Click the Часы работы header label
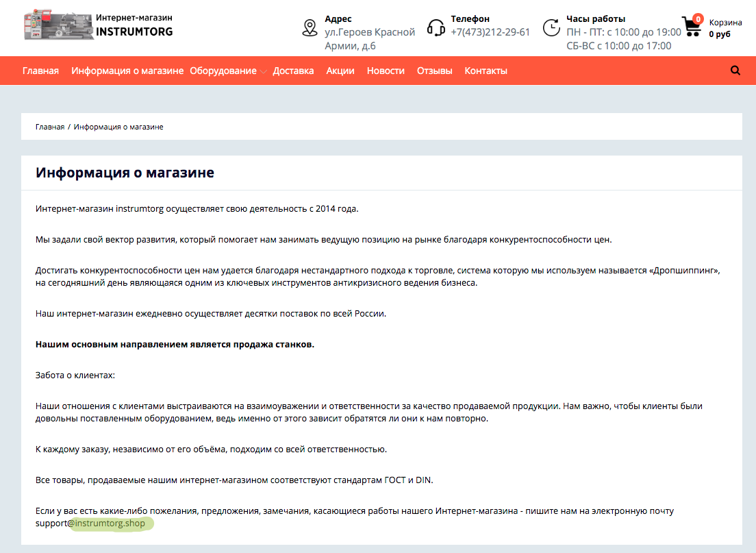The height and width of the screenshot is (553, 756). [x=596, y=19]
